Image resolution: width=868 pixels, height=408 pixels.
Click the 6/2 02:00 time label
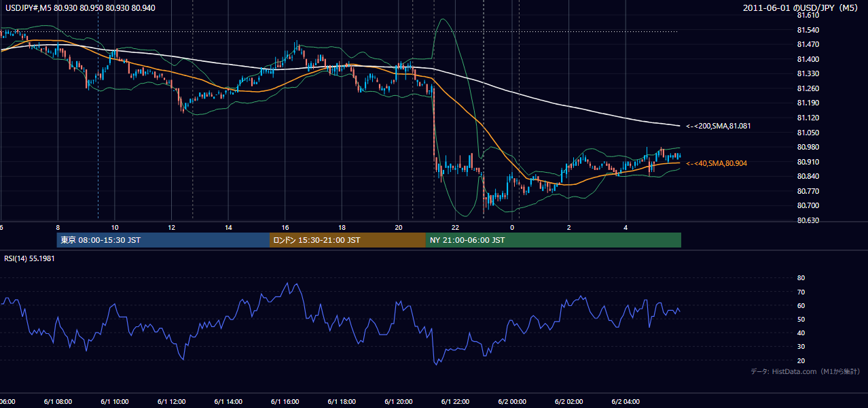(x=568, y=402)
